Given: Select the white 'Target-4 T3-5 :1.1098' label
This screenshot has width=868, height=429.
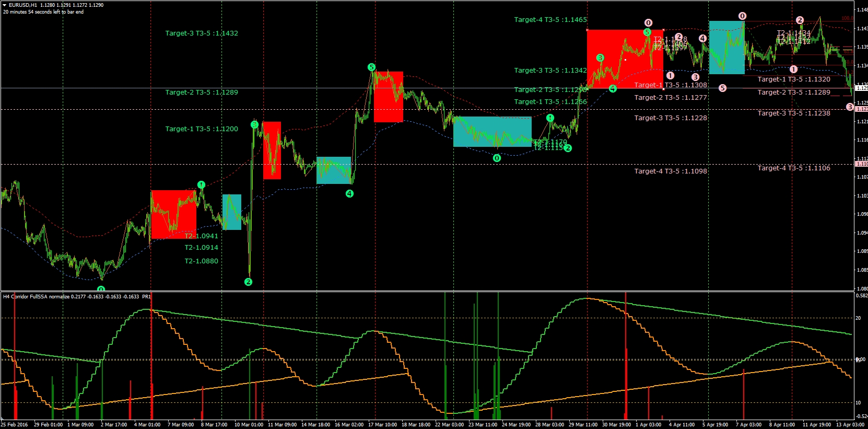Looking at the screenshot, I should pos(671,171).
